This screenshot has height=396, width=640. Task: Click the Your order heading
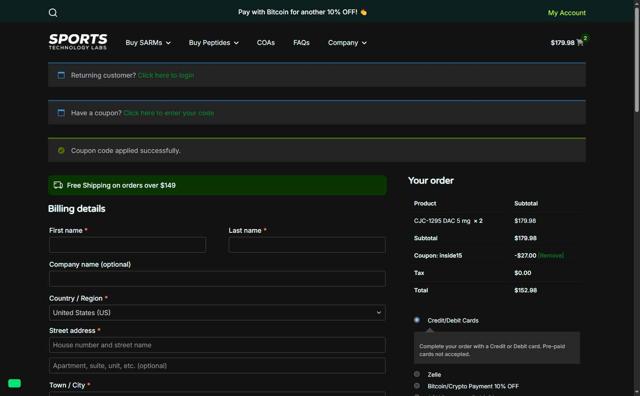(x=431, y=180)
